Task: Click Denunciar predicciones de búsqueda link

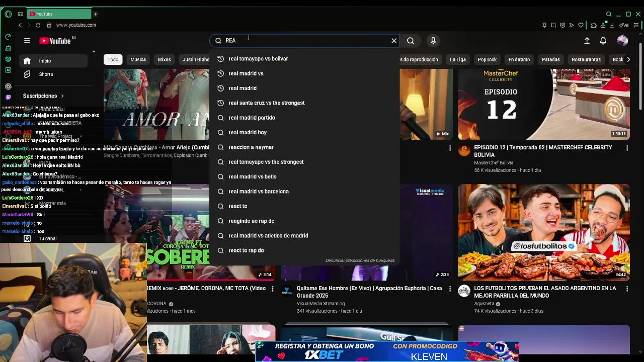Action: (360, 260)
